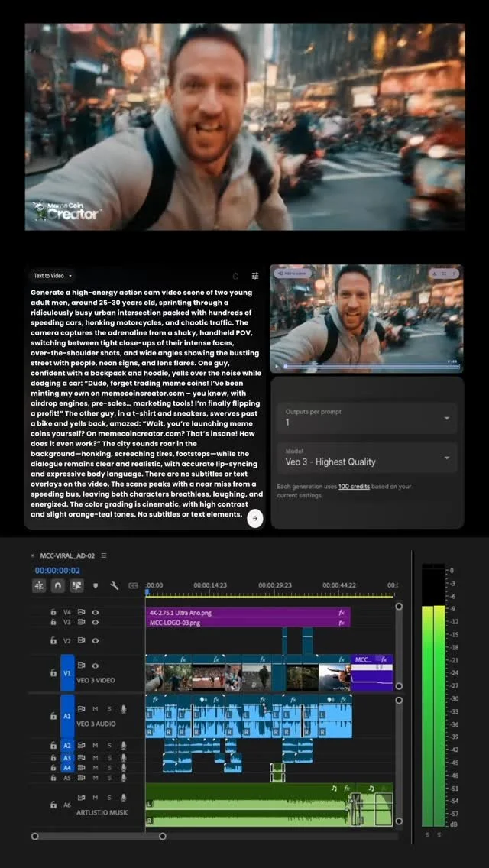The width and height of the screenshot is (489, 868).
Task: Toggle sync lock for track V2
Action: [x=82, y=640]
